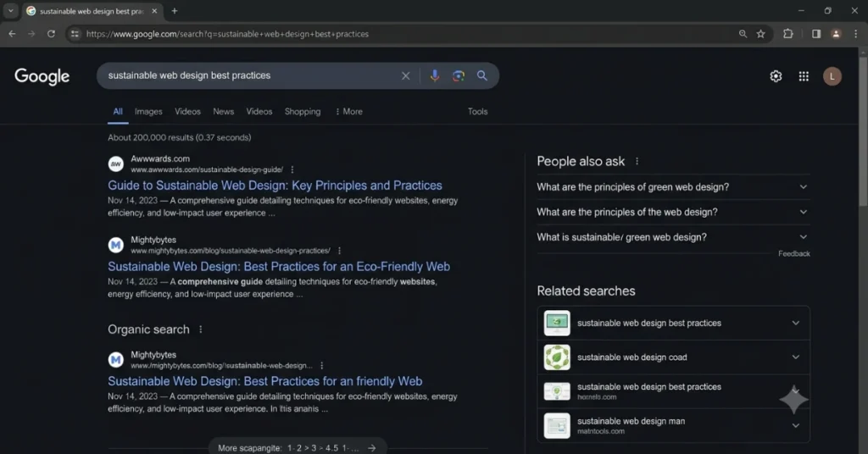This screenshot has width=868, height=454.
Task: Open options beside Organic search heading
Action: tap(200, 329)
